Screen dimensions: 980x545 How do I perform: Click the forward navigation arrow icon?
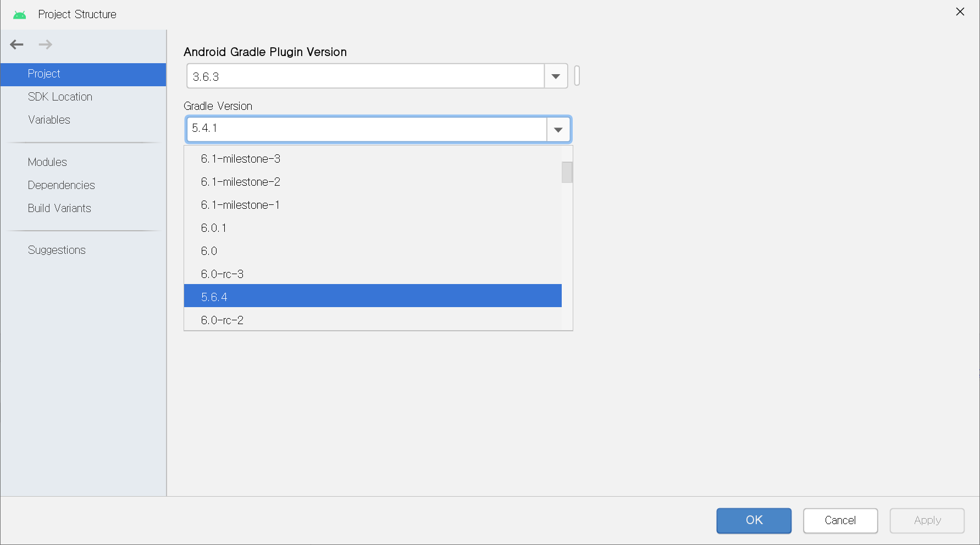(46, 45)
